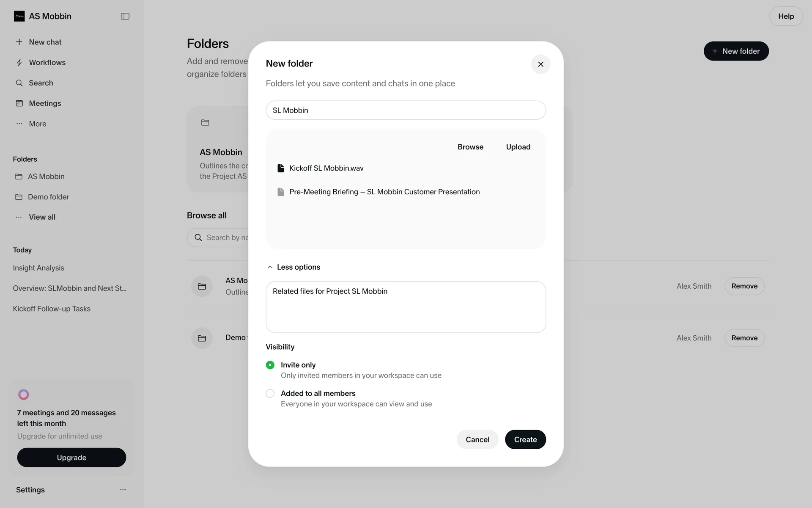Click the AS Mobbin workspace logo
Viewport: 812px width, 508px height.
[x=19, y=16]
